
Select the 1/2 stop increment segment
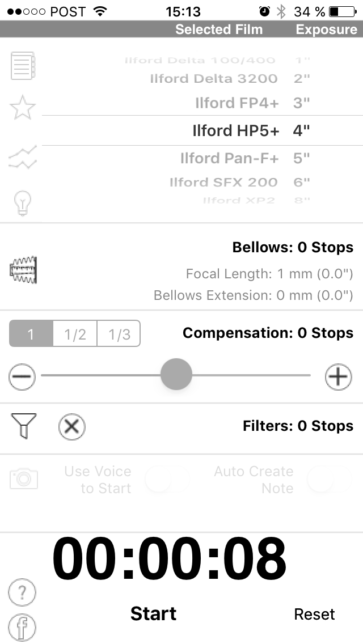pos(75,334)
